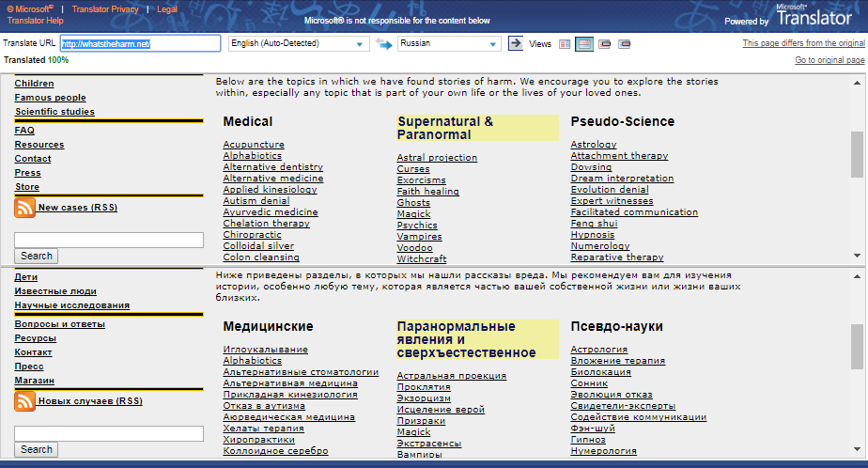Open the Colloidal silver link
This screenshot has height=468, width=868.
tap(258, 246)
